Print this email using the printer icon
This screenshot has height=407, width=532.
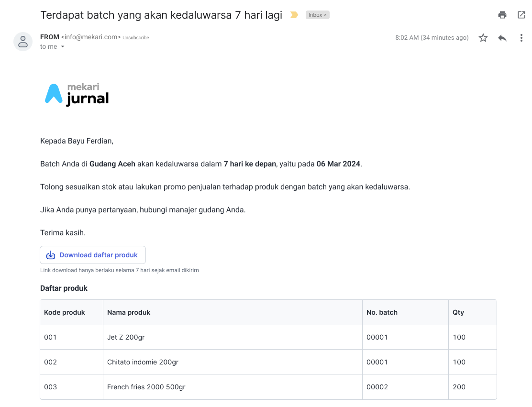(x=502, y=15)
